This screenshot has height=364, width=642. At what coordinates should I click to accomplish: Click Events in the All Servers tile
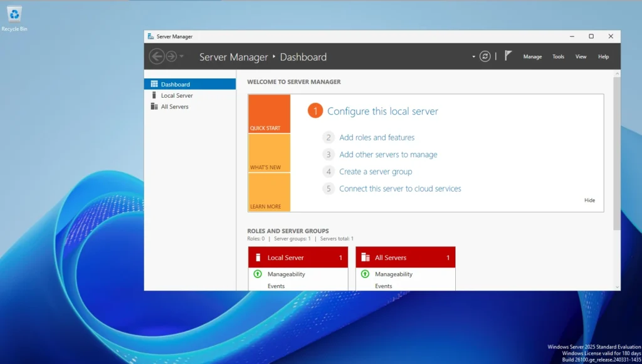383,286
